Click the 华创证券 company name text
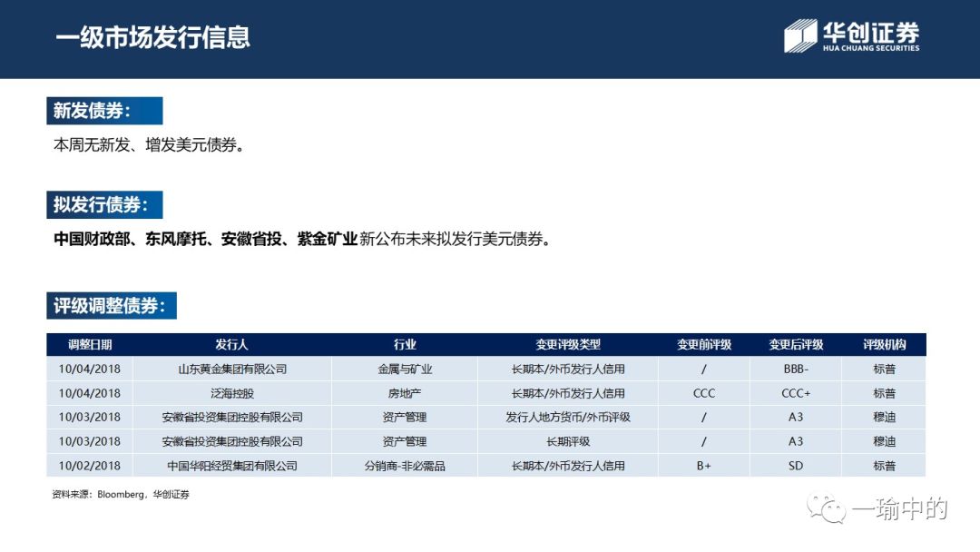This screenshot has width=980, height=552. point(870,32)
